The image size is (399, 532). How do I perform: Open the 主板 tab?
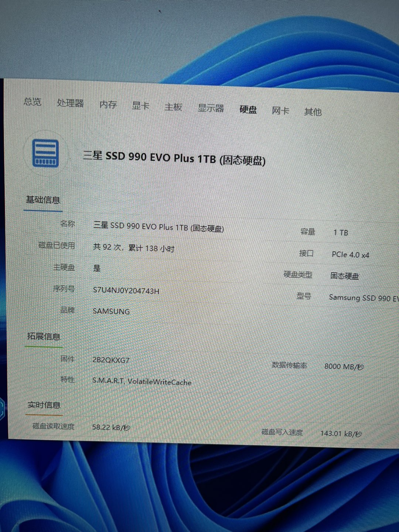point(173,107)
